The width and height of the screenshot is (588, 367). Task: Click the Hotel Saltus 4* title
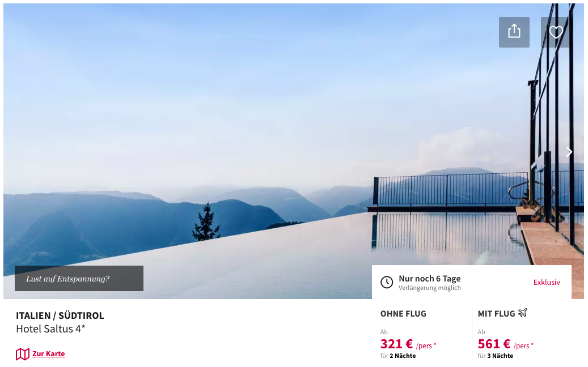[50, 329]
